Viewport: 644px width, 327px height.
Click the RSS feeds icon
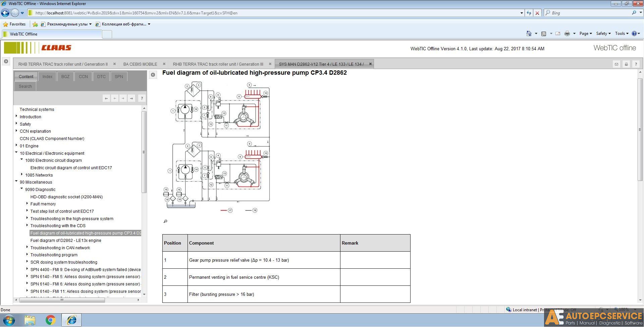(544, 34)
